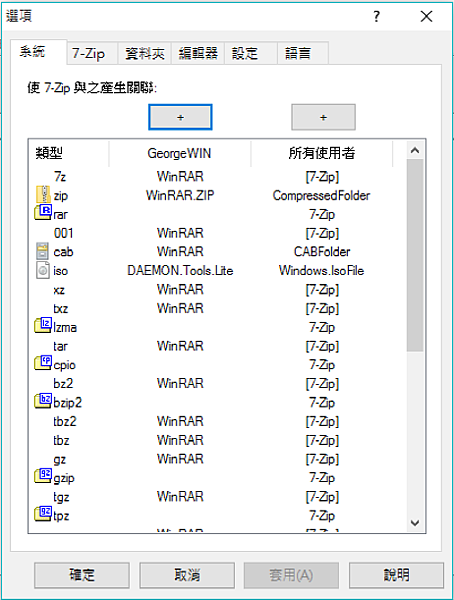Click the iso disc image icon
Viewport: 454px width, 600px height.
(42, 270)
